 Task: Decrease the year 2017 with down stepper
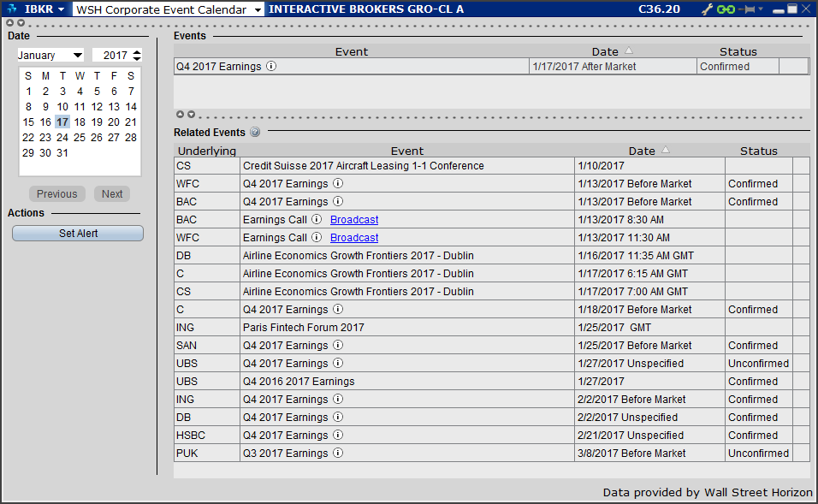(x=137, y=58)
